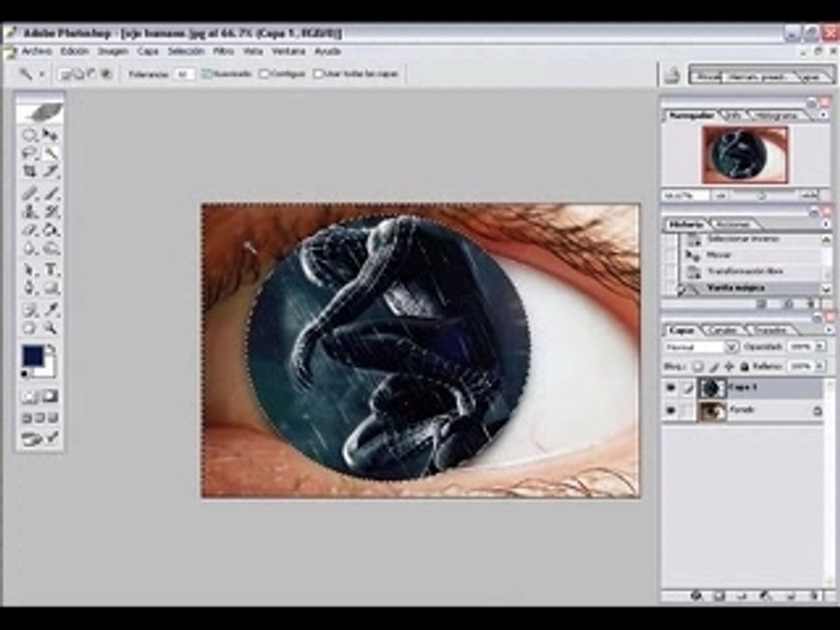Viewport: 840px width, 630px height.
Task: Select the Eraser tool
Action: pyautogui.click(x=30, y=230)
